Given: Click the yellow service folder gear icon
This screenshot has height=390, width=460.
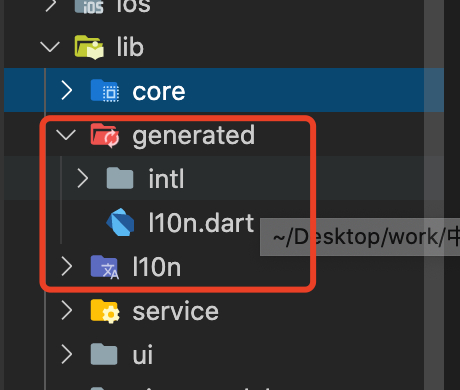Looking at the screenshot, I should [x=105, y=311].
